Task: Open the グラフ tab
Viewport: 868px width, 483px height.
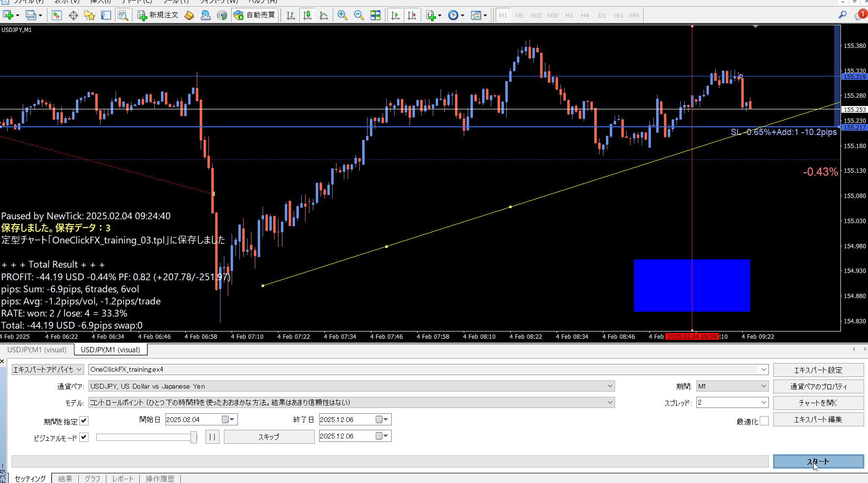Action: point(92,479)
